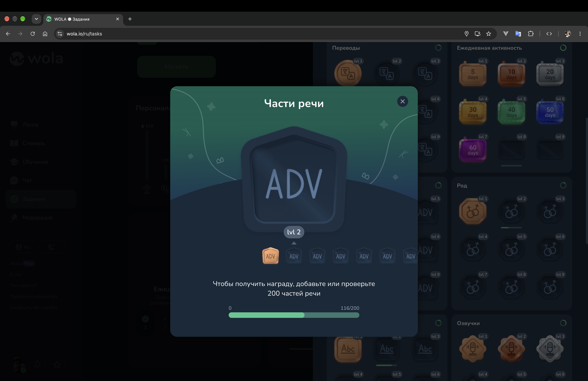
Task: Select the third ADV badge in the row
Action: (317, 256)
